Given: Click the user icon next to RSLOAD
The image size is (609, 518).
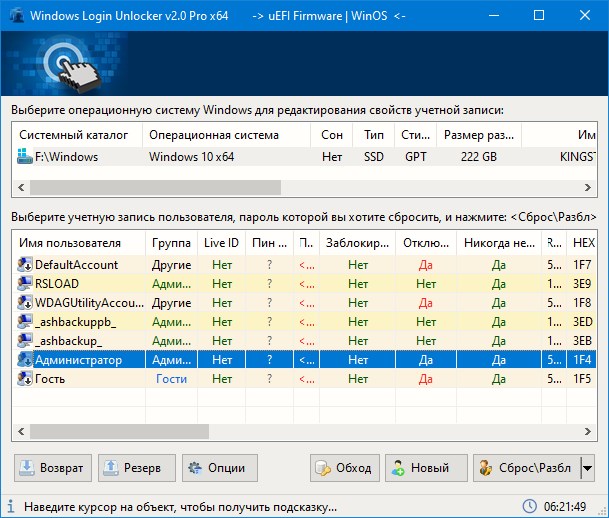Looking at the screenshot, I should (x=24, y=284).
